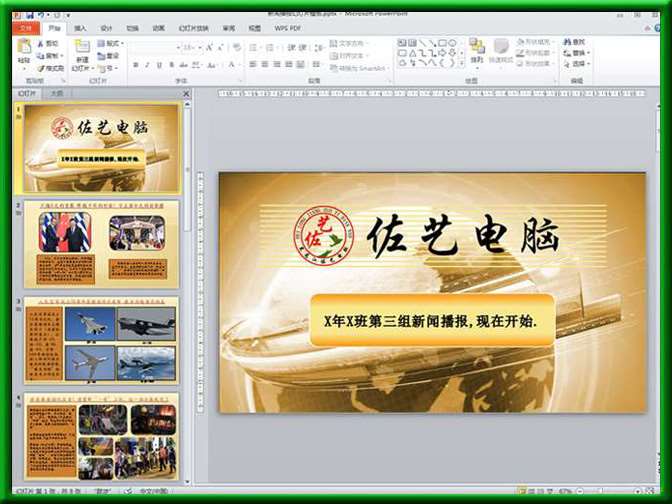Switch to the 大纲 (Outline) pane tab
This screenshot has height=504, width=672.
57,93
